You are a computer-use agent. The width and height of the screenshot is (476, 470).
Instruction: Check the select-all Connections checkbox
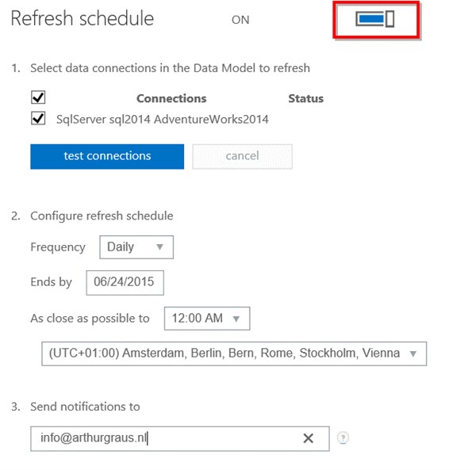coord(38,98)
